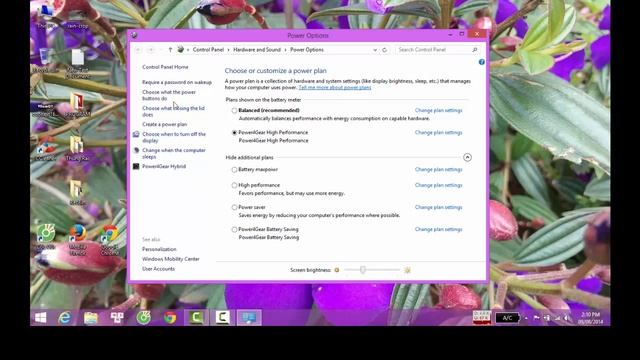
Task: Open Windows Mobility Center link
Action: point(171,259)
